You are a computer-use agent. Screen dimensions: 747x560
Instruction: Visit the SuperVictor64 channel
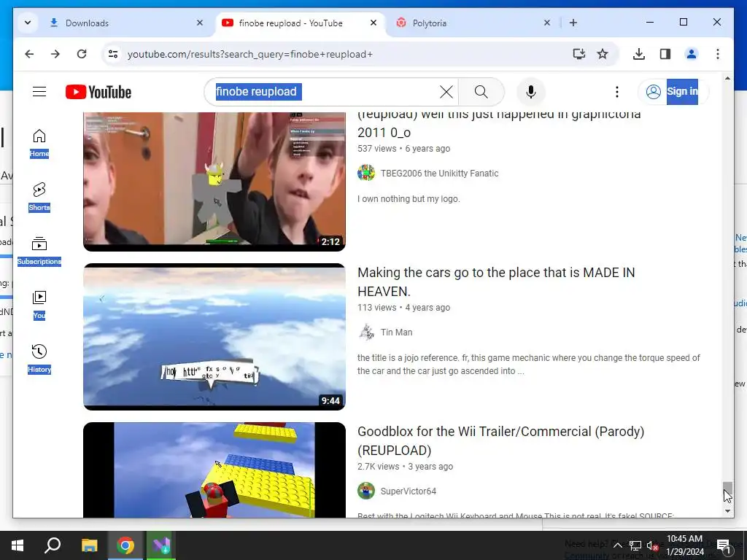tap(409, 491)
